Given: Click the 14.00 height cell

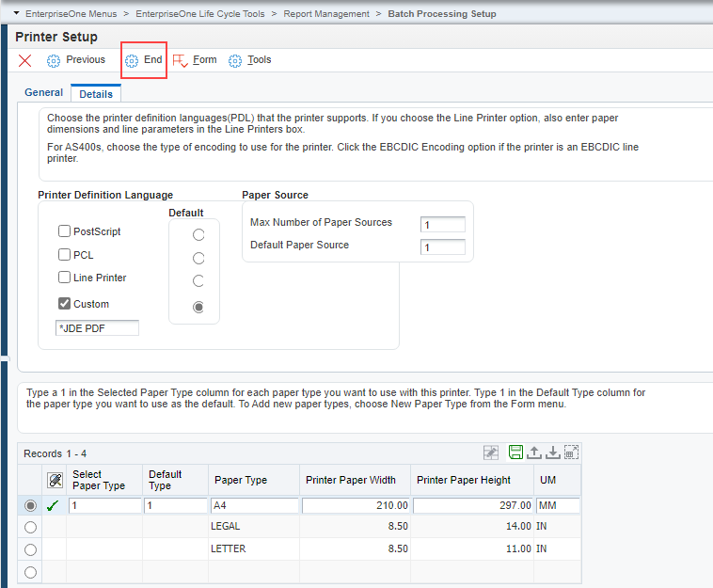Looking at the screenshot, I should click(472, 526).
